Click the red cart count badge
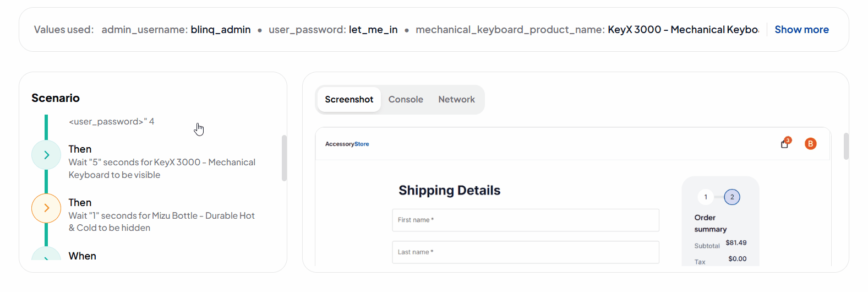The image size is (868, 292). pyautogui.click(x=788, y=140)
